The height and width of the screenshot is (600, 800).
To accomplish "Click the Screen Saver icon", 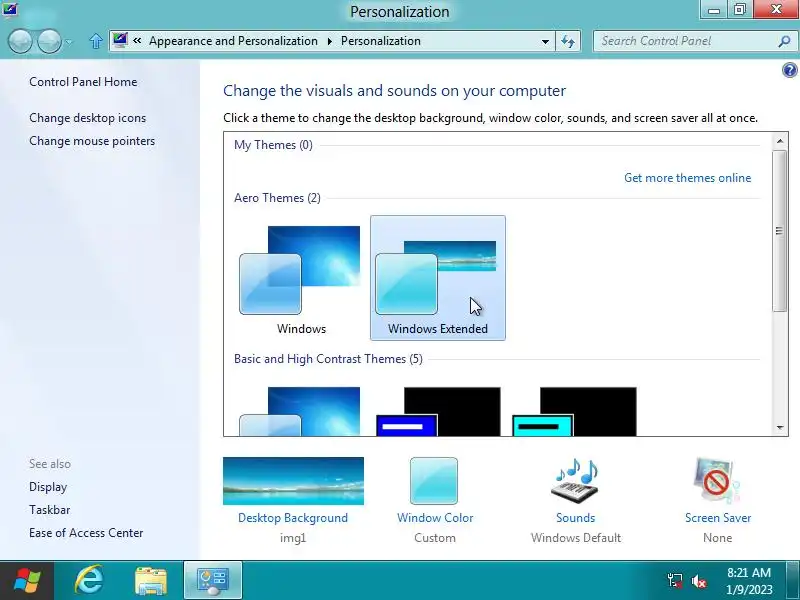I will point(717,481).
